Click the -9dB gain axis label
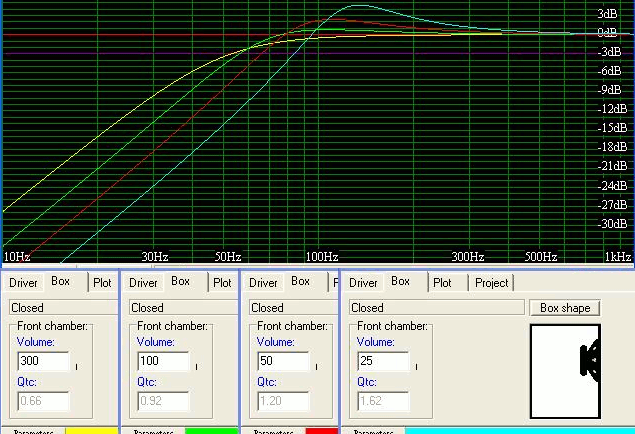This screenshot has width=635, height=434. click(x=609, y=89)
